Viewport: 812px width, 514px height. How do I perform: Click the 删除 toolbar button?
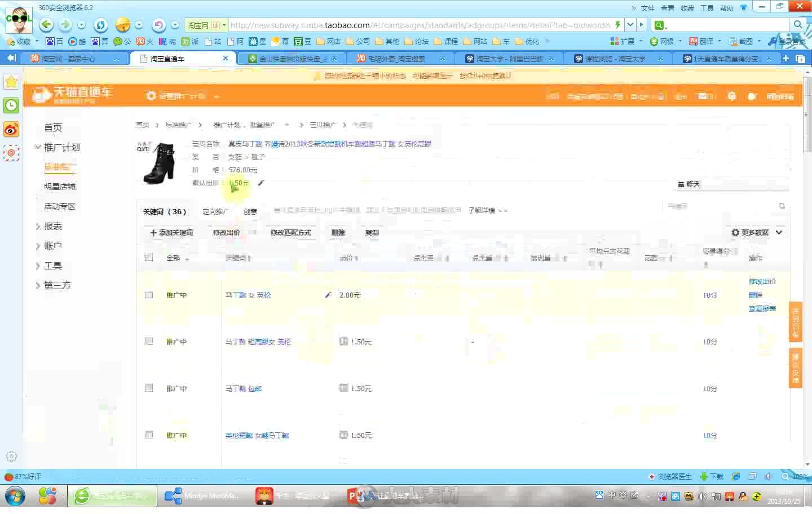coord(338,232)
